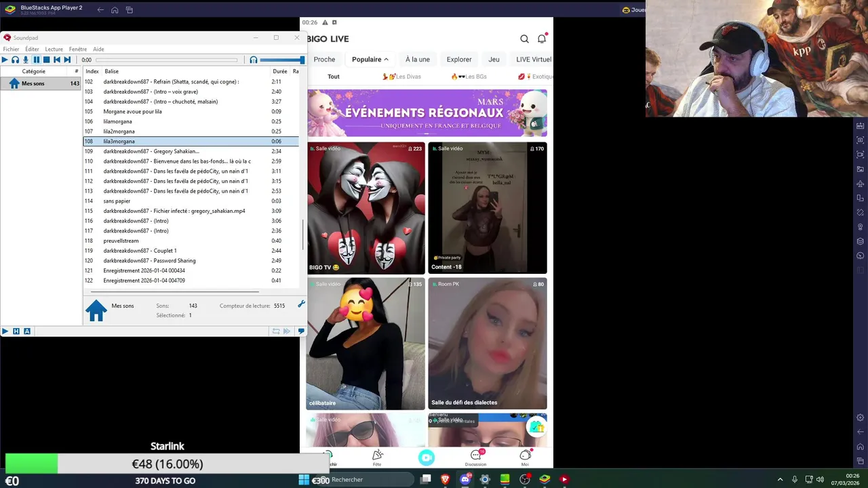The width and height of the screenshot is (868, 488).
Task: Select the Les Divas filter
Action: coord(401,77)
